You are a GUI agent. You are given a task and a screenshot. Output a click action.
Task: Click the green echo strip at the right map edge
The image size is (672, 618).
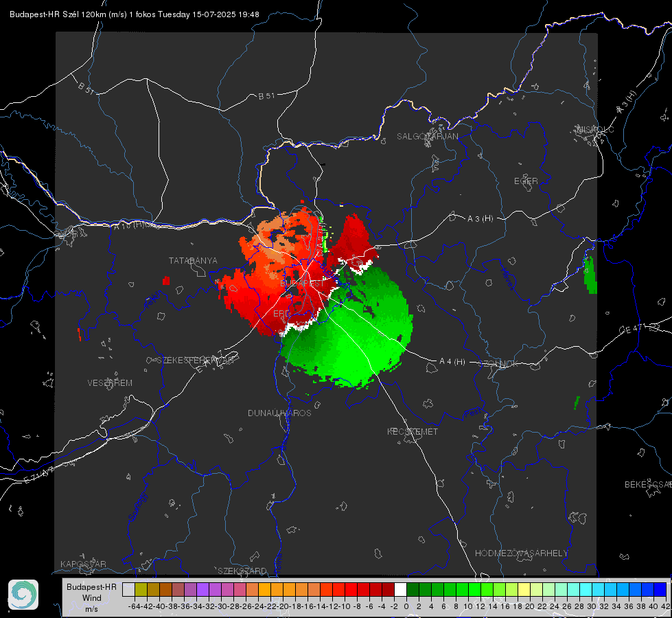pos(590,275)
